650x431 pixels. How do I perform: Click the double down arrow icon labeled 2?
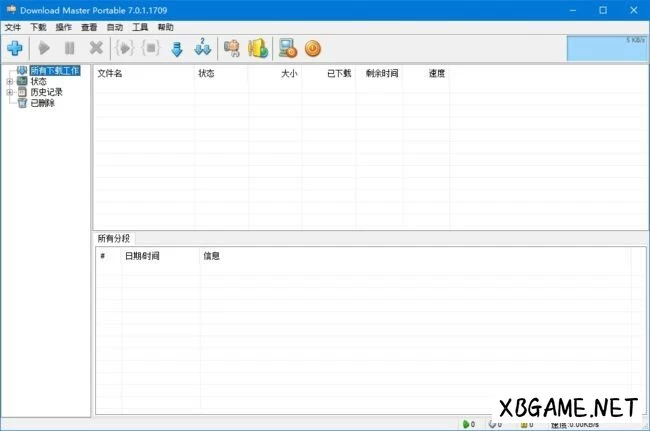coord(203,48)
